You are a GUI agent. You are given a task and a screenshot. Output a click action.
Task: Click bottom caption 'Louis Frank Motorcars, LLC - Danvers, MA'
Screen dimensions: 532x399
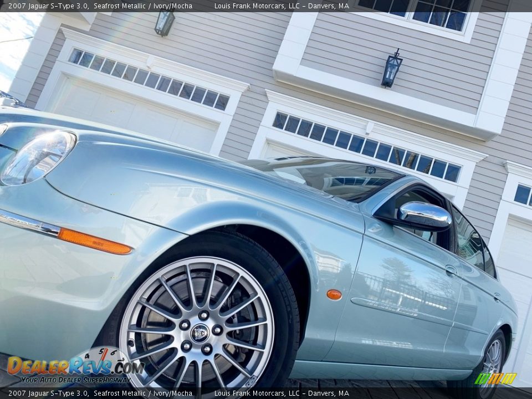[x=282, y=393]
